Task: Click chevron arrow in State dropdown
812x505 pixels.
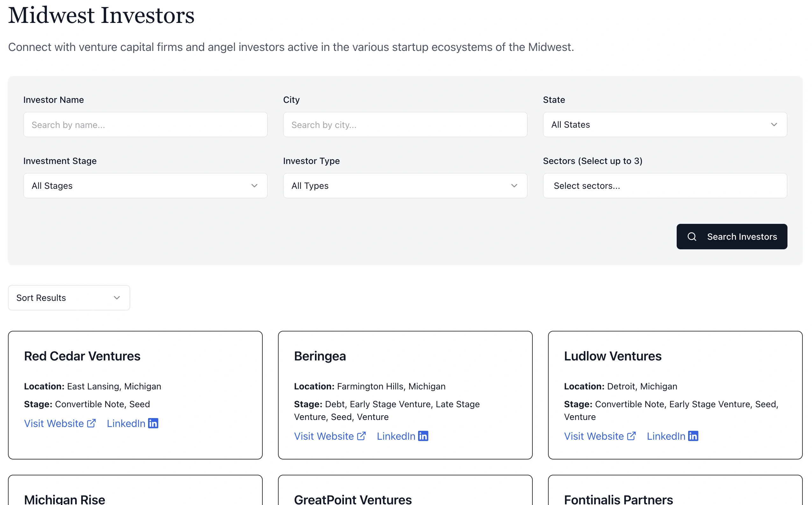Action: click(774, 124)
